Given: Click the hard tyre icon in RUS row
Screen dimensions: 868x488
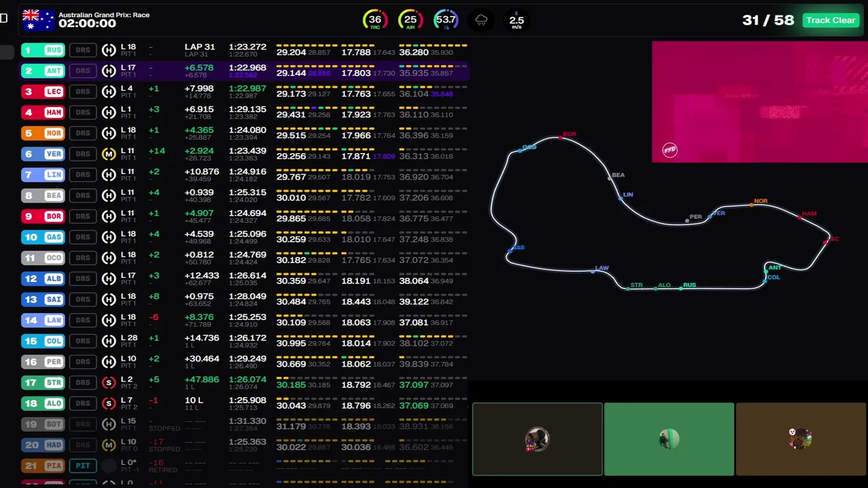Looking at the screenshot, I should tap(108, 50).
